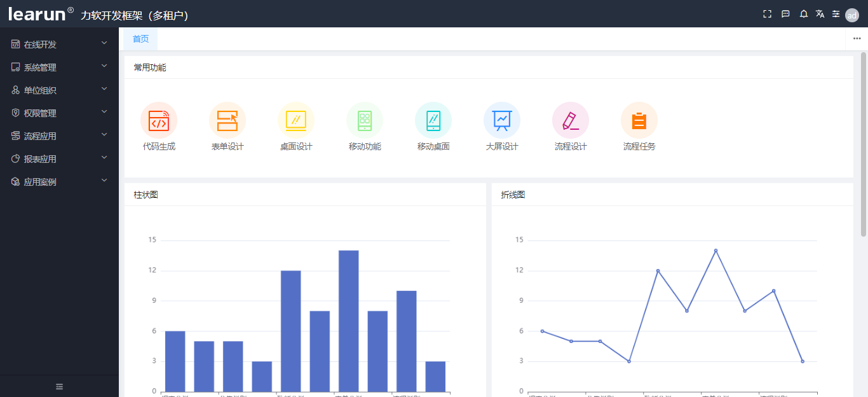Viewport: 868px width, 397px height.
Task: Expand the 在线开发 menu chevron
Action: click(105, 43)
